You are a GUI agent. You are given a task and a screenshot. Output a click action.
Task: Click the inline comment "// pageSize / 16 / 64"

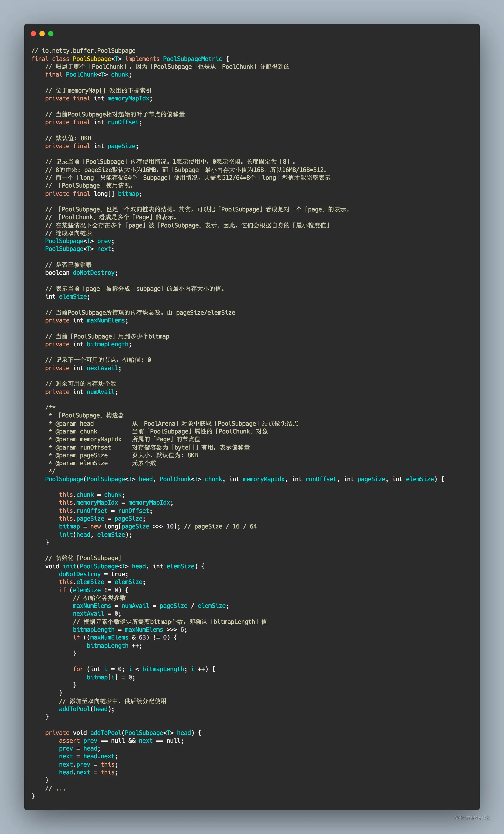click(x=220, y=526)
